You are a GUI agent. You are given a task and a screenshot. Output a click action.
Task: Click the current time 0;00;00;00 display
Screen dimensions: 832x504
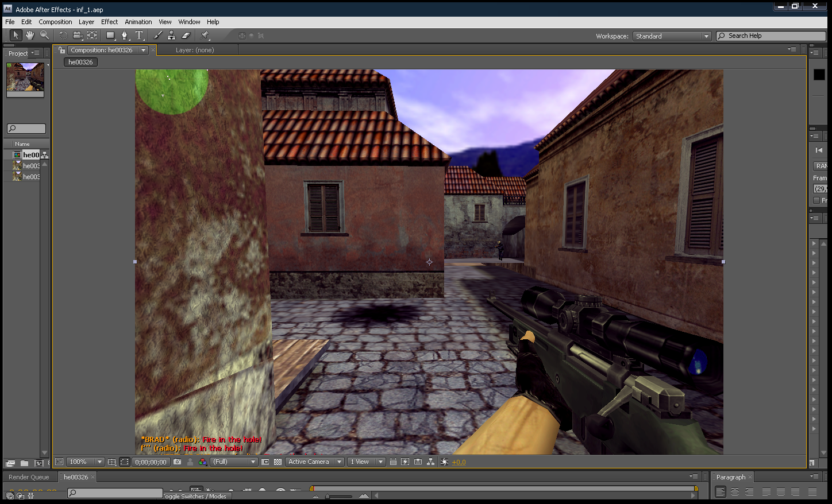151,462
